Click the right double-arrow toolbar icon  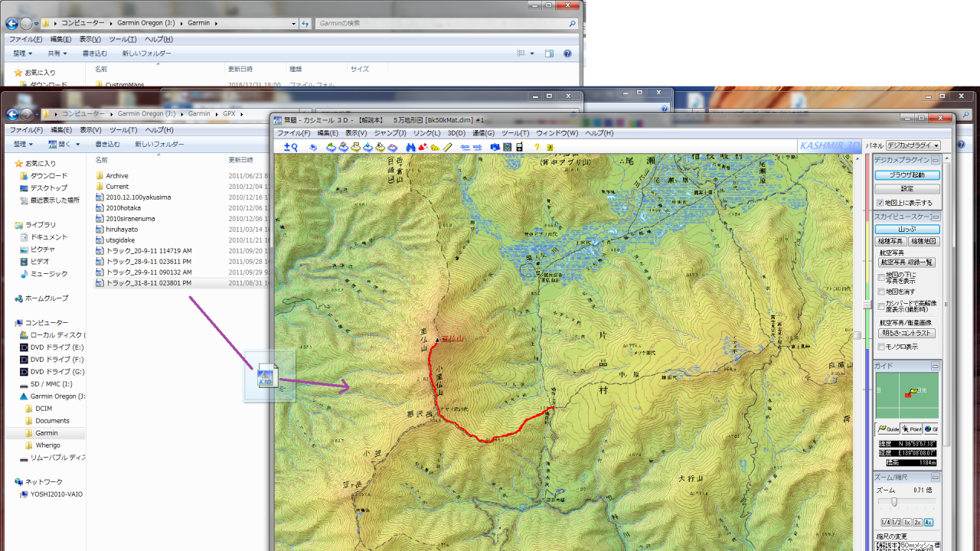coord(478,147)
